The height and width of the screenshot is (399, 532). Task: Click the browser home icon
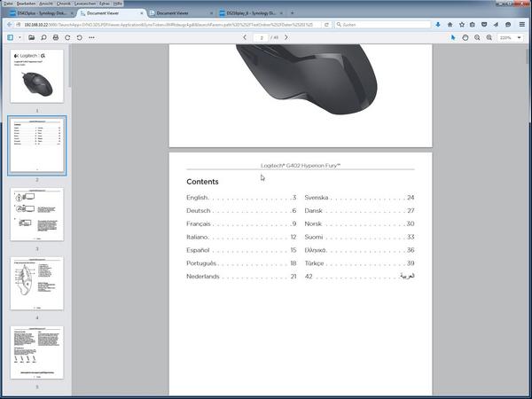[x=450, y=25]
